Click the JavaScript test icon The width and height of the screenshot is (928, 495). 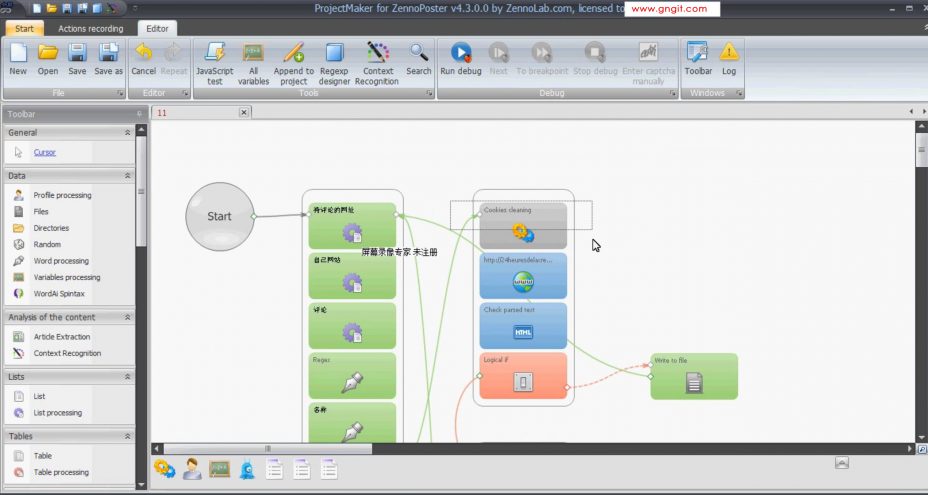pos(214,59)
